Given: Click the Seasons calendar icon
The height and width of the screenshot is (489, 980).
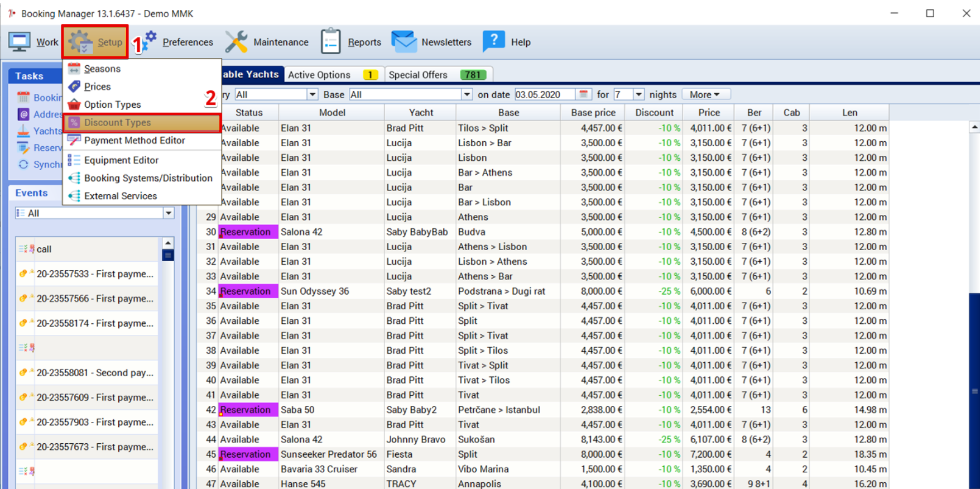Looking at the screenshot, I should [x=74, y=69].
